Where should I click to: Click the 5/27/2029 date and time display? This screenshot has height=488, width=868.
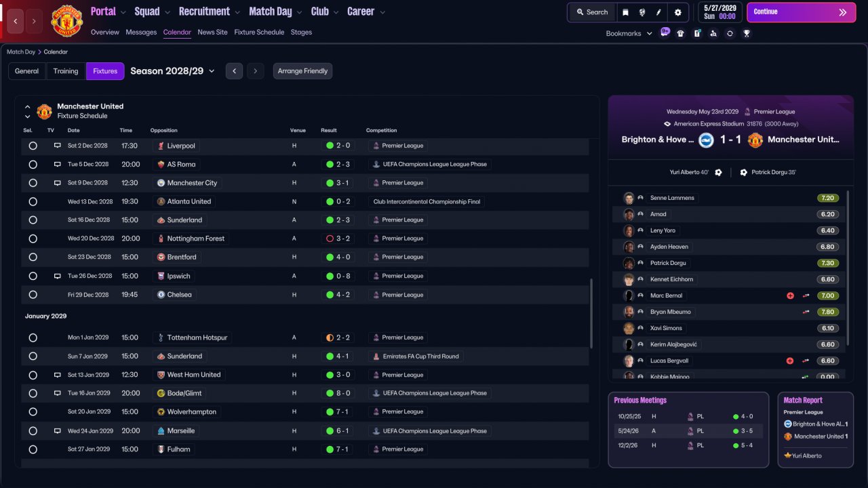click(719, 12)
